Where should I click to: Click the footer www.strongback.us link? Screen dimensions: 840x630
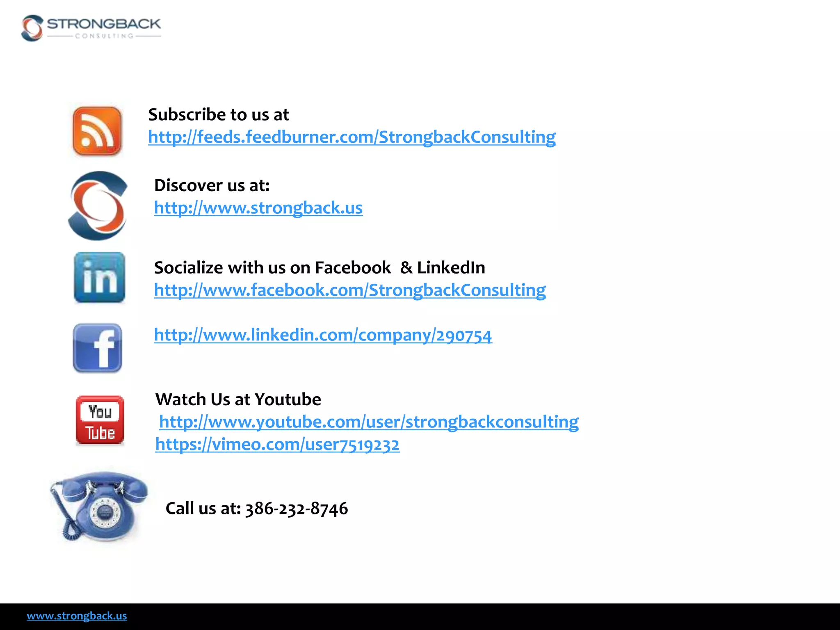pyautogui.click(x=77, y=616)
